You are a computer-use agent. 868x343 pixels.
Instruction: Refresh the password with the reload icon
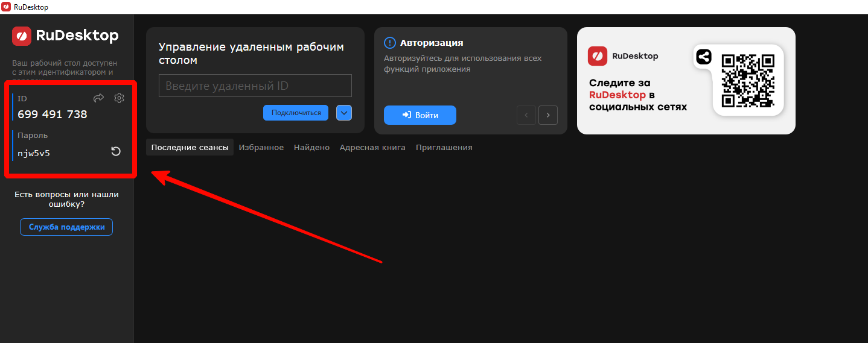coord(116,151)
